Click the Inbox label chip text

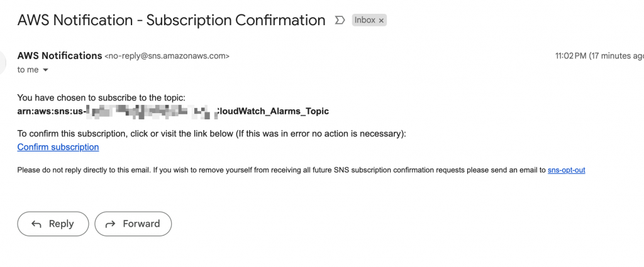click(365, 20)
